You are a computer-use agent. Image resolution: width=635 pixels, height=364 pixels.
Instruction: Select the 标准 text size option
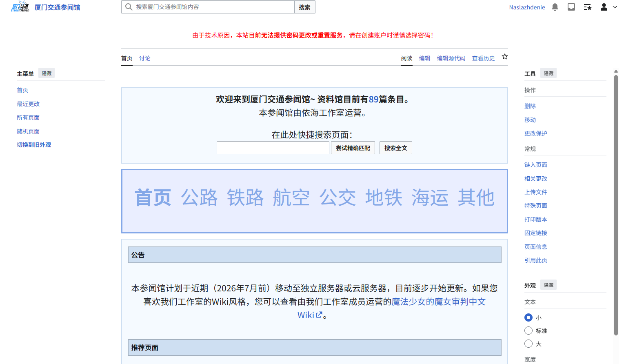point(528,330)
